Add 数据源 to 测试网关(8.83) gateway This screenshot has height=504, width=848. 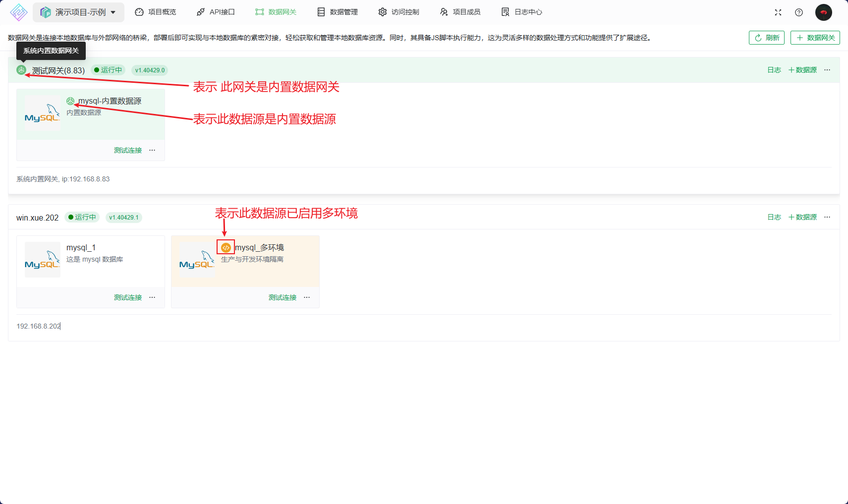point(802,70)
